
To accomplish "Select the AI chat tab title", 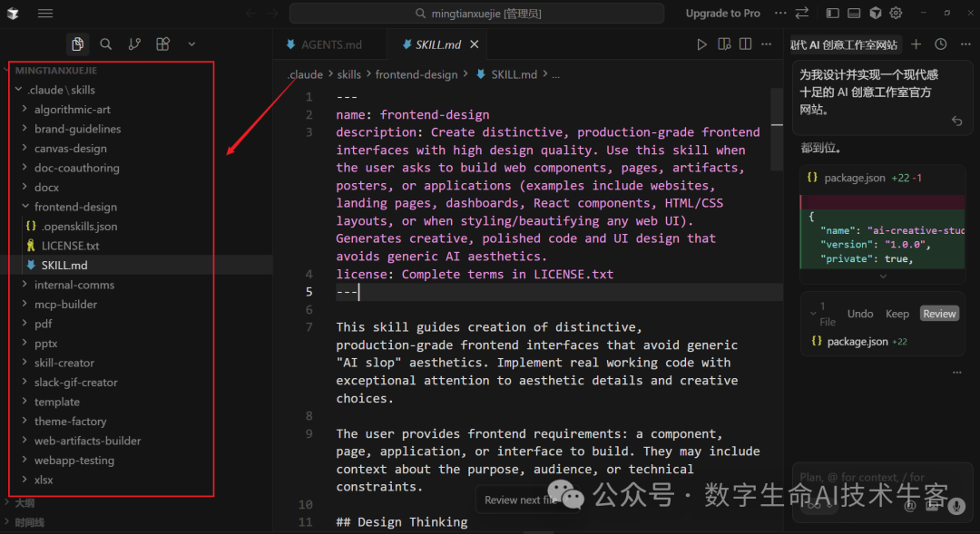I will (x=843, y=45).
